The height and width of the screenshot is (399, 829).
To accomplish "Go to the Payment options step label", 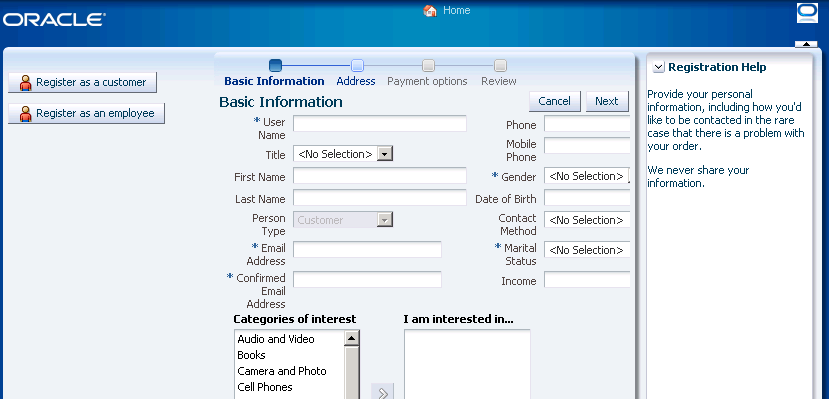I will [427, 81].
